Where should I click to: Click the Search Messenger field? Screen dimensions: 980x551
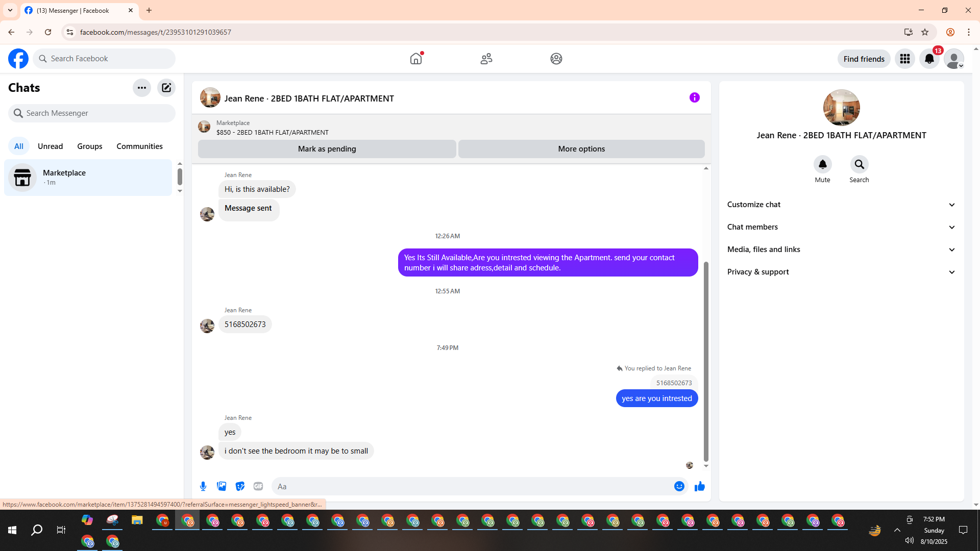click(92, 113)
